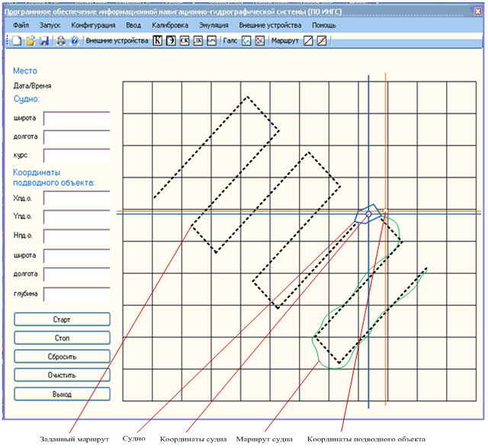The image size is (488, 448).
Task: Click the new file icon
Action: click(x=17, y=40)
